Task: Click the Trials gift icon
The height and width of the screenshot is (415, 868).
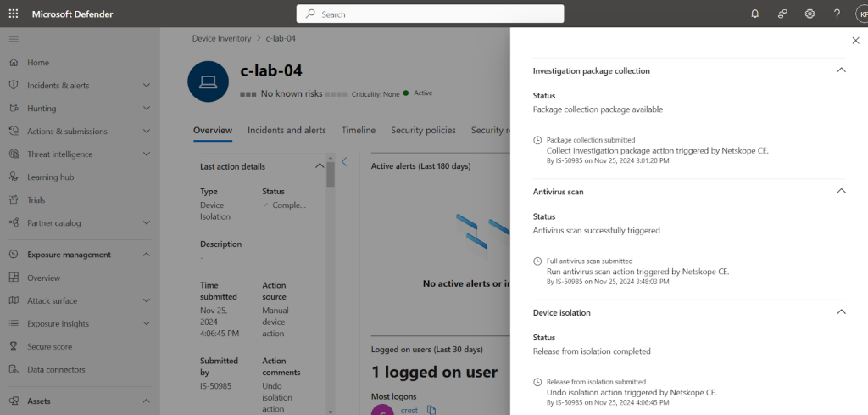Action: click(x=14, y=200)
